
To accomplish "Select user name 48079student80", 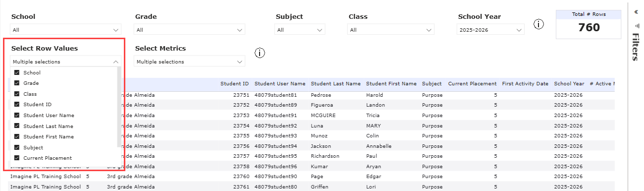I will [276, 187].
